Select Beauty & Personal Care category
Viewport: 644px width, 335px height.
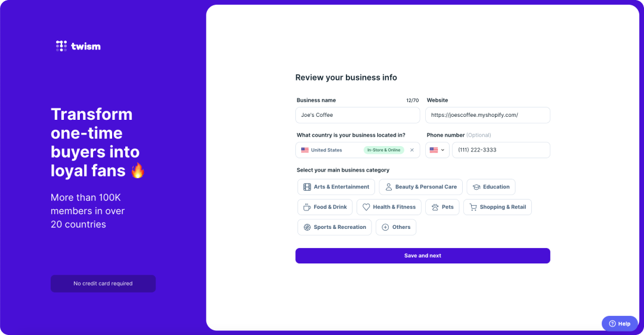420,187
